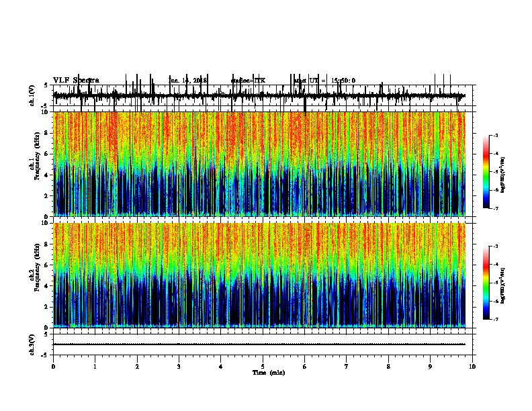This screenshot has width=532, height=411.
Task: Click time axis tick label "4"
Action: [x=221, y=367]
